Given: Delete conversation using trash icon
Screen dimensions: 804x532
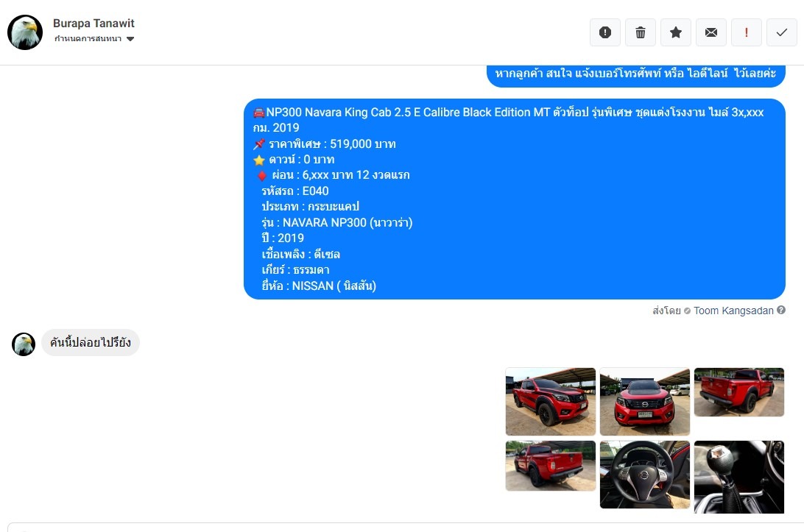Looking at the screenshot, I should [x=641, y=33].
